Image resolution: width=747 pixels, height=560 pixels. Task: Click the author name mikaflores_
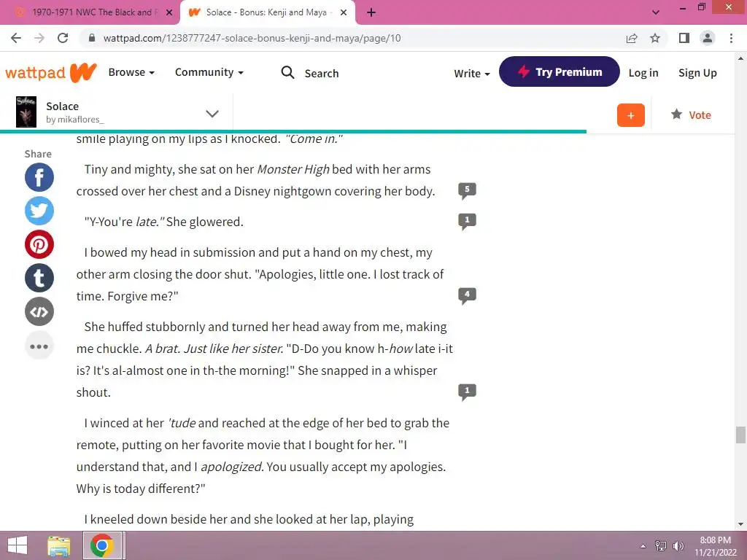(80, 120)
